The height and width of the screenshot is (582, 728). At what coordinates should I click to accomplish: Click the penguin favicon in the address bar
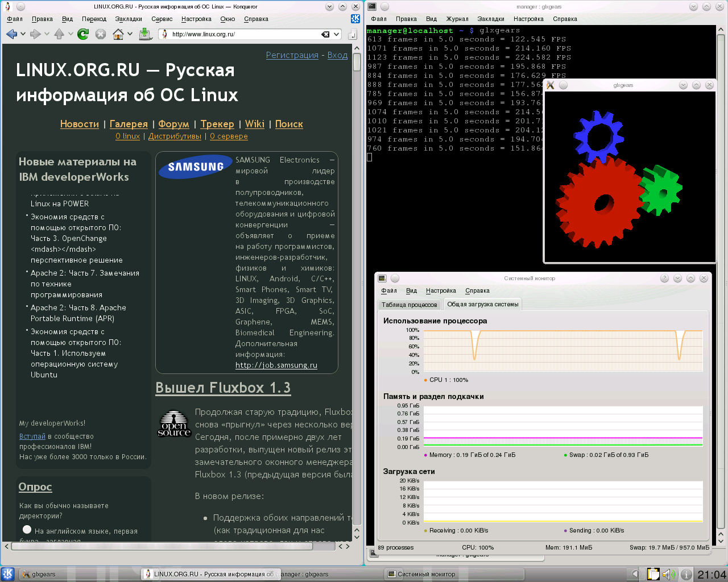pyautogui.click(x=165, y=34)
